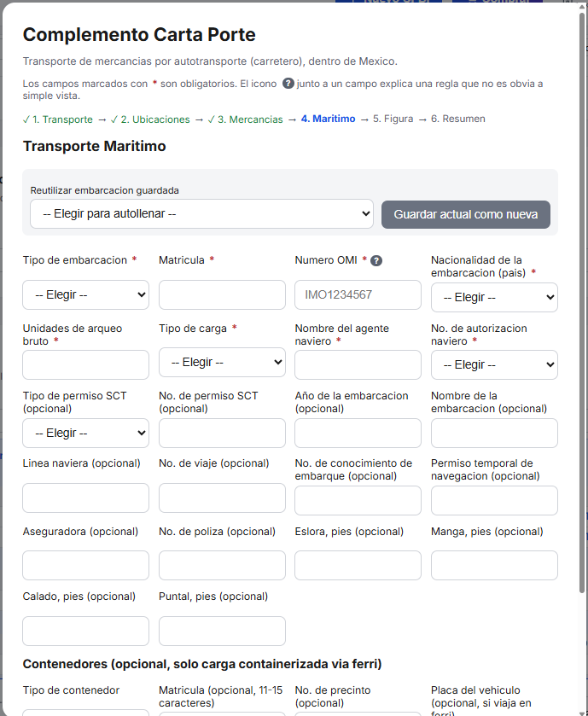
Task: Open the Reutilizar embarcacion guardada dropdown
Action: (x=201, y=213)
